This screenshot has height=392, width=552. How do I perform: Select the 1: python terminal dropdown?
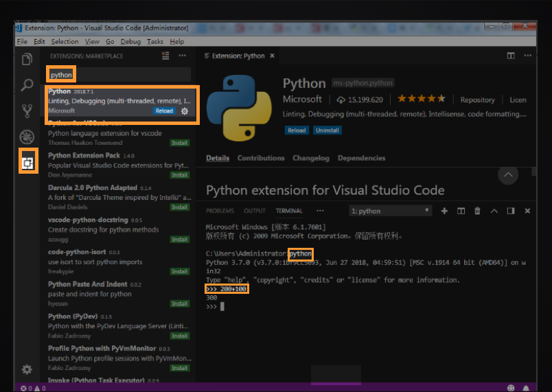click(x=391, y=211)
